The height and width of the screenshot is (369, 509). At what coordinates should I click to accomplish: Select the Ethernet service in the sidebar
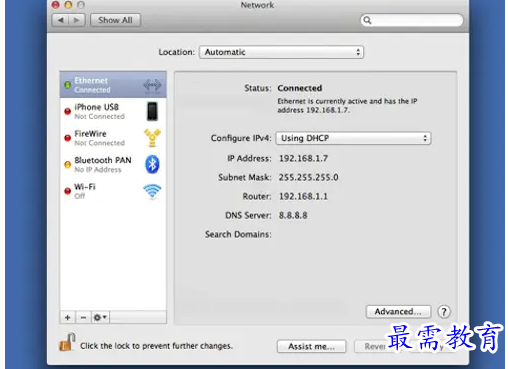tap(113, 85)
